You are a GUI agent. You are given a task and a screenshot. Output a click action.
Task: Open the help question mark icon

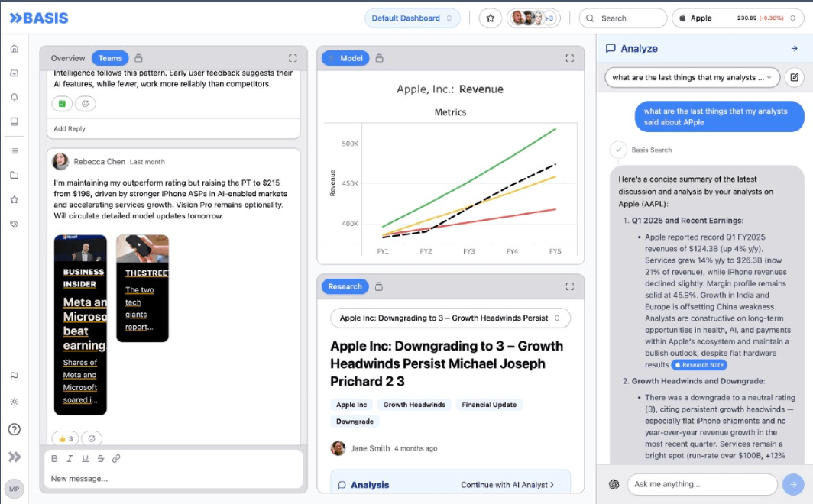15,429
